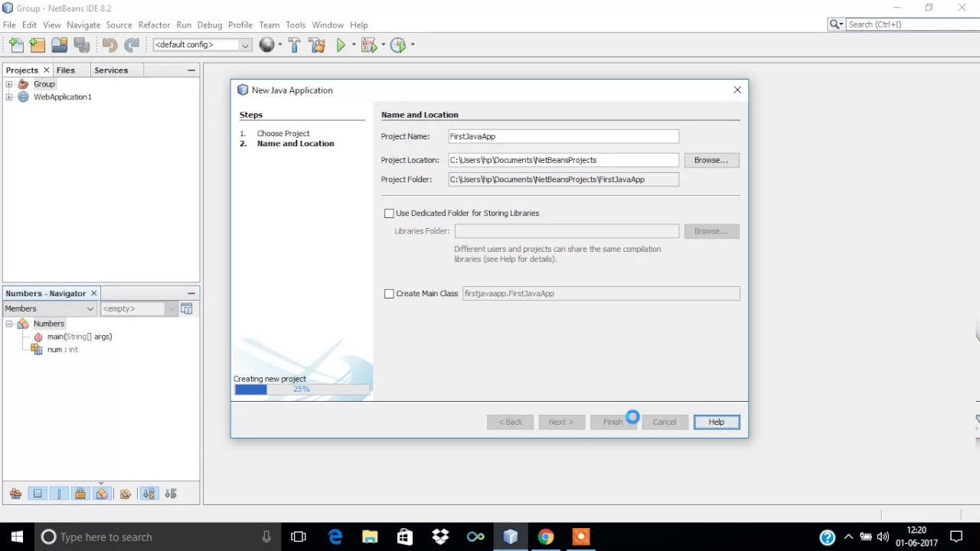
Task: Click the Help button in dialog
Action: (717, 422)
